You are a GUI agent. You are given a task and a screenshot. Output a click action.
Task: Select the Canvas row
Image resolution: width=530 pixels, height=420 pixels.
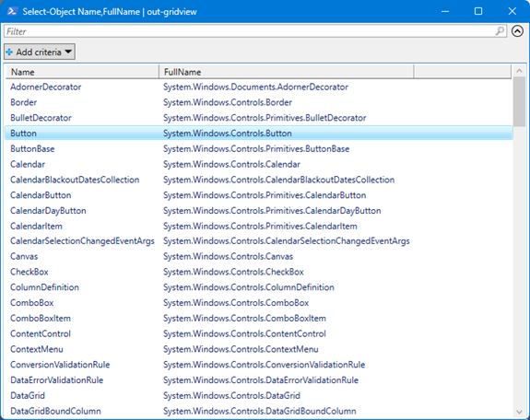pos(259,256)
